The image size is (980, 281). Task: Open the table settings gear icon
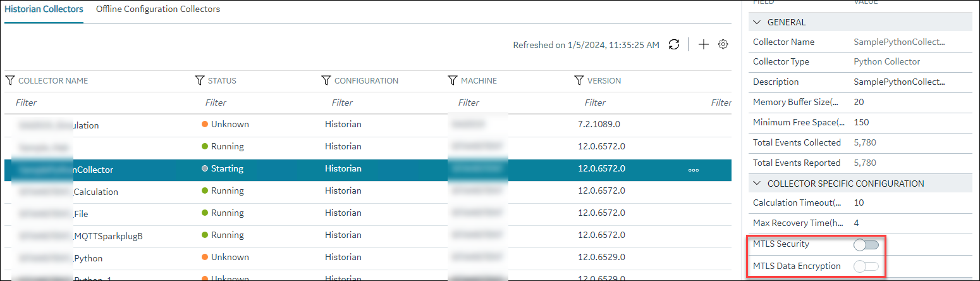coord(723,44)
